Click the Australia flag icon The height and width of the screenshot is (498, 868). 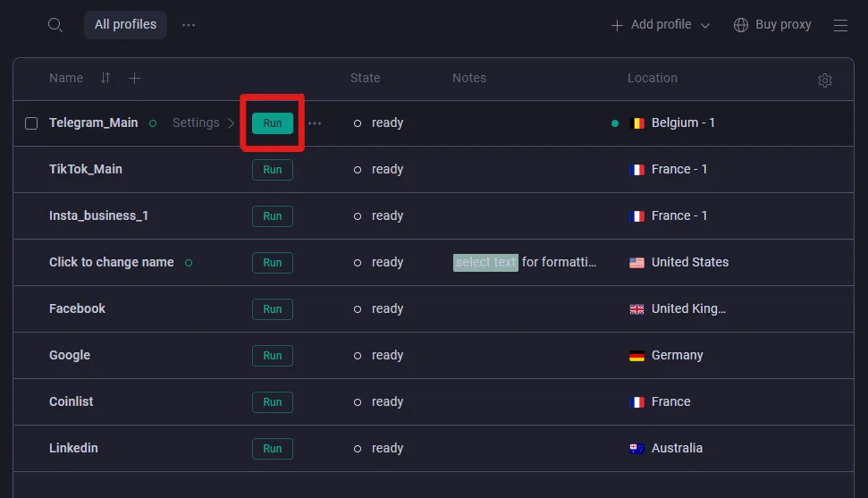(636, 449)
